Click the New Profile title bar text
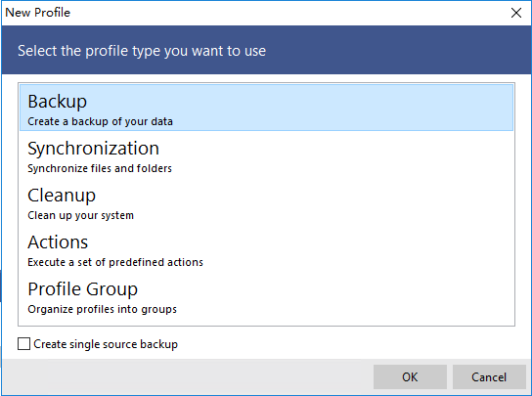This screenshot has height=396, width=532. coord(38,13)
